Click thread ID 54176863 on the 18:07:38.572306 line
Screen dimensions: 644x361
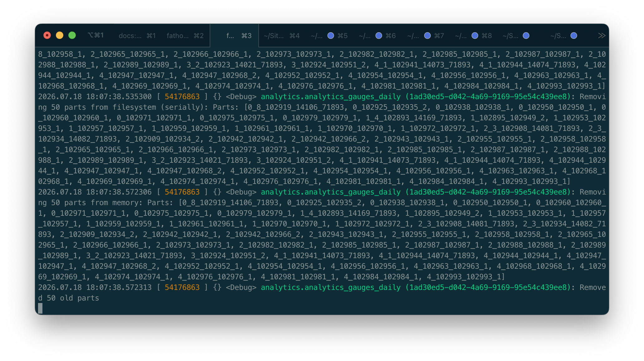point(182,192)
